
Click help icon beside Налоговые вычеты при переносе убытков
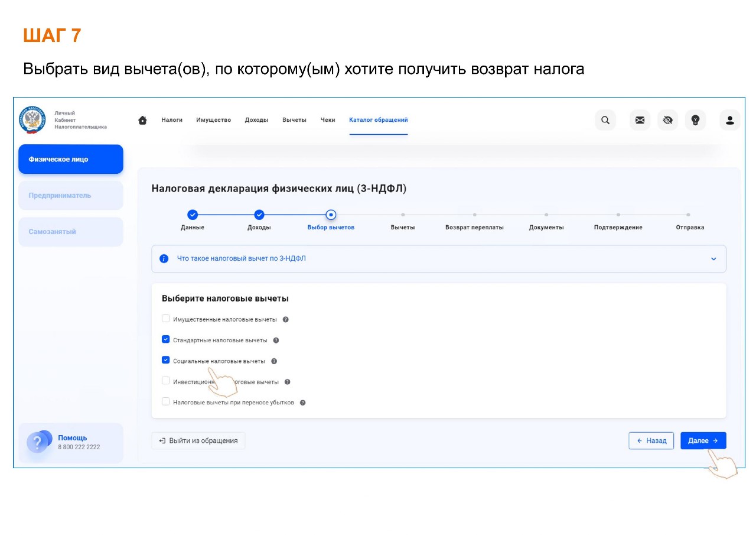(x=302, y=403)
